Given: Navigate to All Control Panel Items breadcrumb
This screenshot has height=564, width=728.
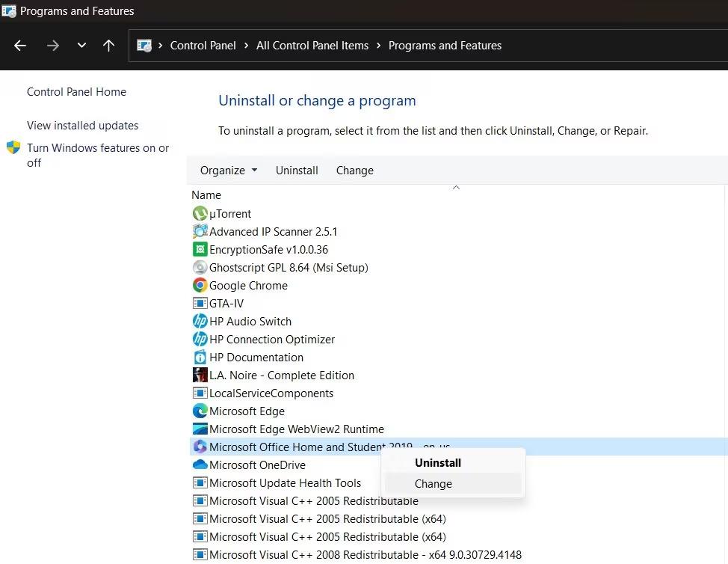Looking at the screenshot, I should coord(312,46).
